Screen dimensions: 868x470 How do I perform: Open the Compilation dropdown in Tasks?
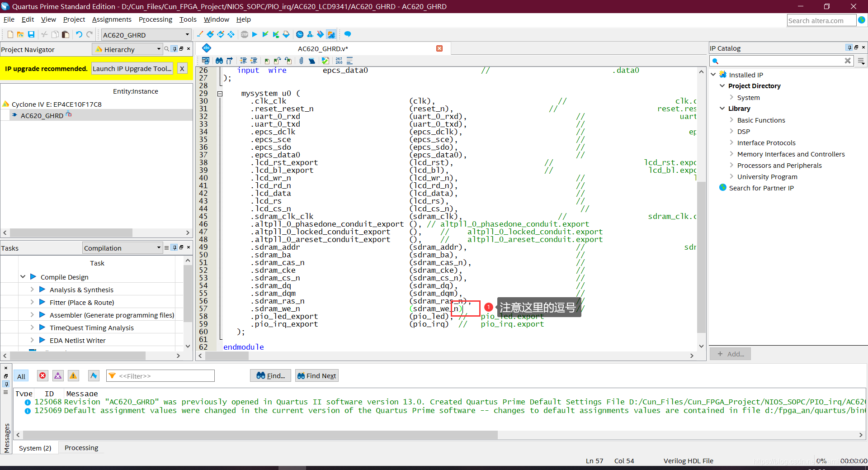click(122, 248)
